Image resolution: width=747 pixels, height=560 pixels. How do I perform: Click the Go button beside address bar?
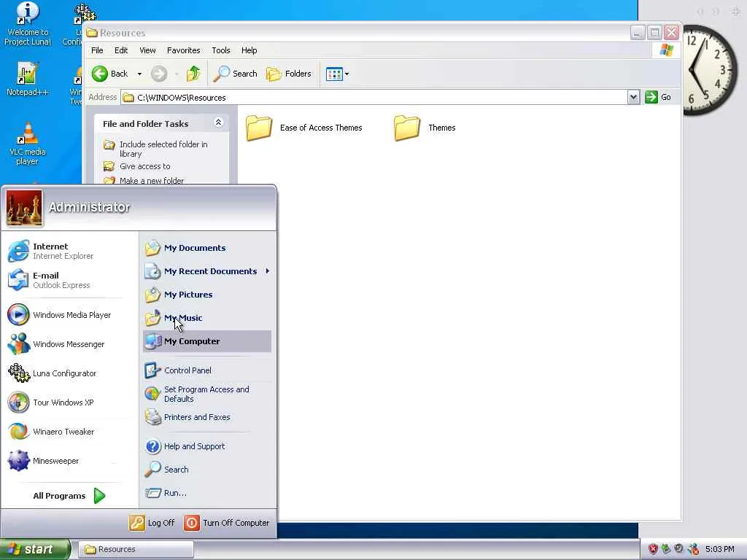[658, 97]
